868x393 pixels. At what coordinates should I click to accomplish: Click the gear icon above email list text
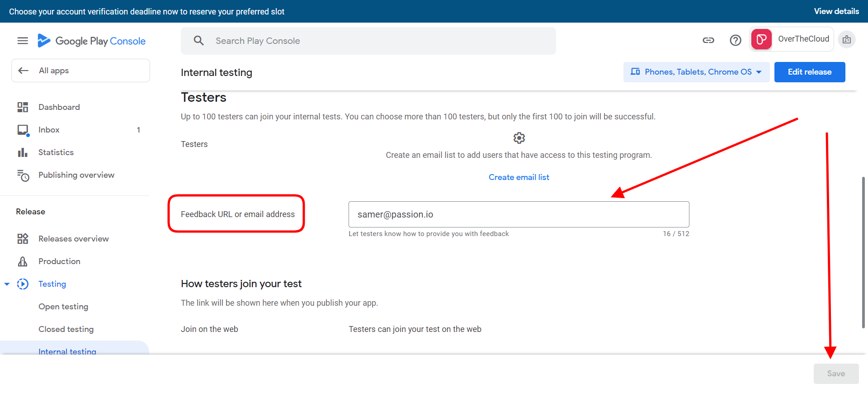point(519,138)
